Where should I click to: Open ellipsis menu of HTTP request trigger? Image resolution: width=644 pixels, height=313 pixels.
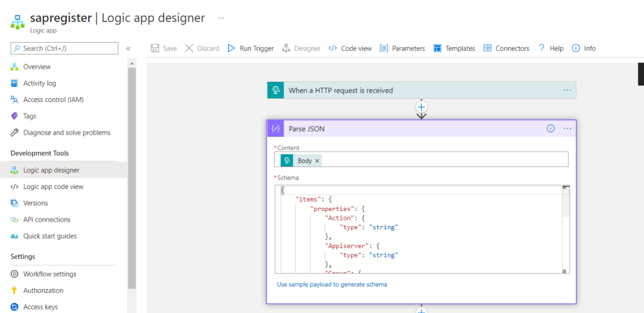coord(567,90)
